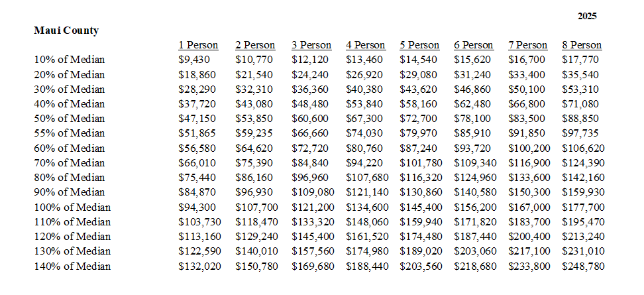Select the 140% of Median row label

[72, 266]
